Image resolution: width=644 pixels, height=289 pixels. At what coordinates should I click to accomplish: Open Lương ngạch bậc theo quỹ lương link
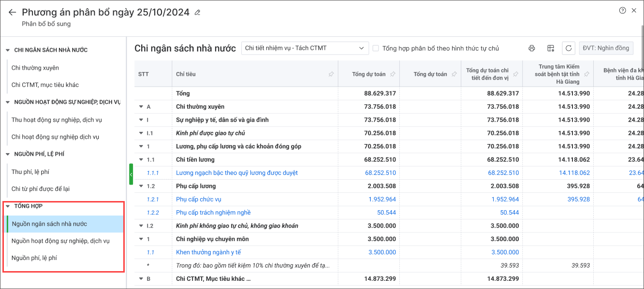237,173
